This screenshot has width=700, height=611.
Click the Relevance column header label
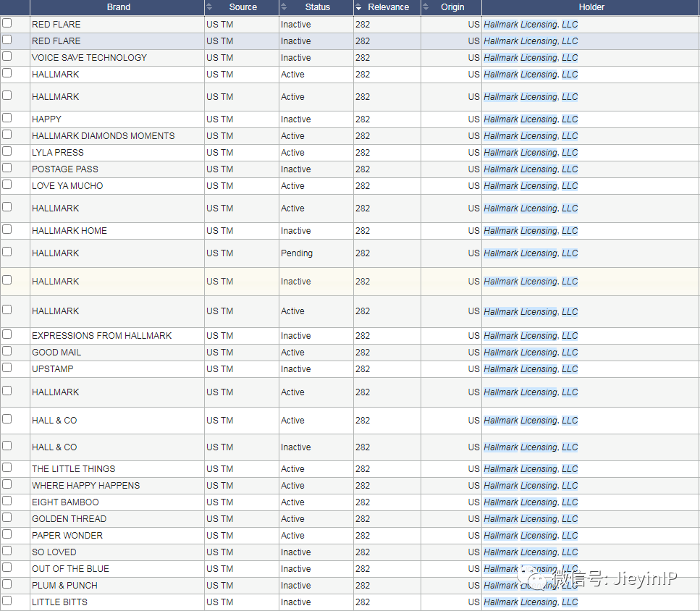pyautogui.click(x=389, y=7)
